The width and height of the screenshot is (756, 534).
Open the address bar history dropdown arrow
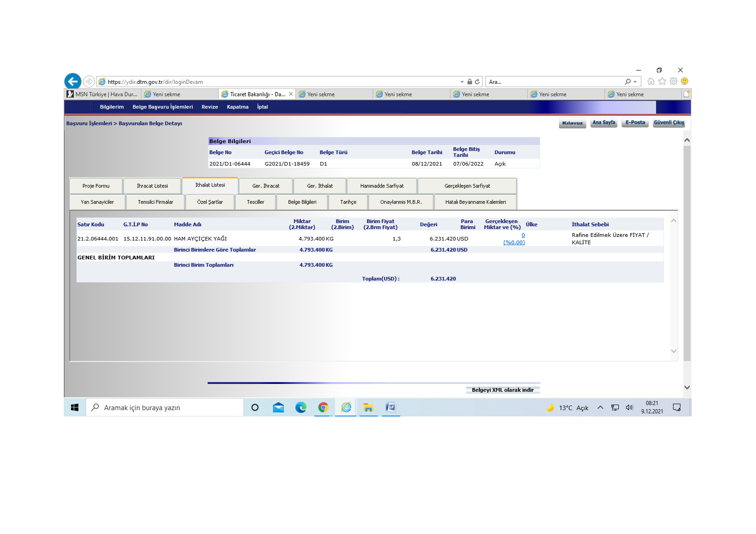(x=462, y=82)
